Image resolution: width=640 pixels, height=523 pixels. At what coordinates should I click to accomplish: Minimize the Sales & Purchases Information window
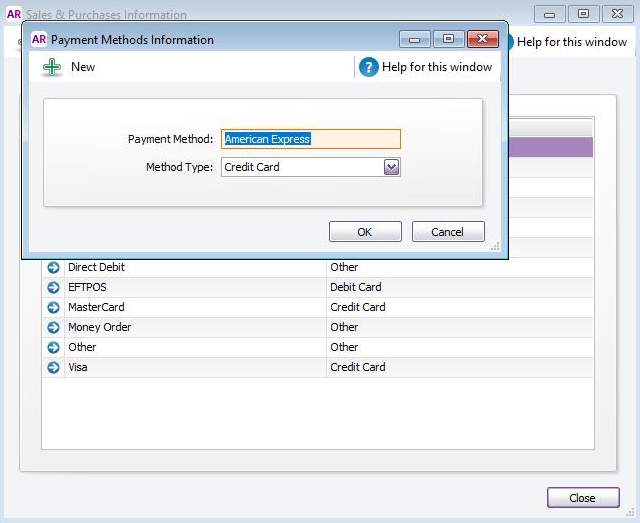[x=549, y=14]
